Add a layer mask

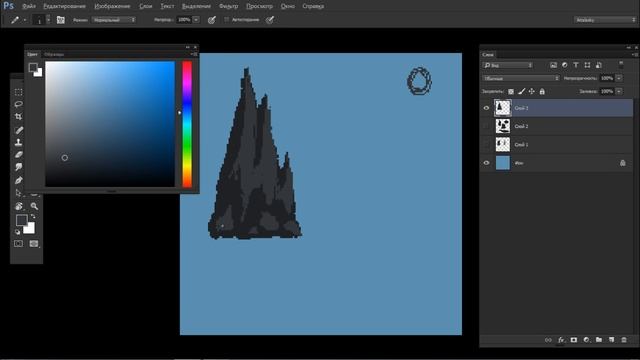pyautogui.click(x=574, y=340)
